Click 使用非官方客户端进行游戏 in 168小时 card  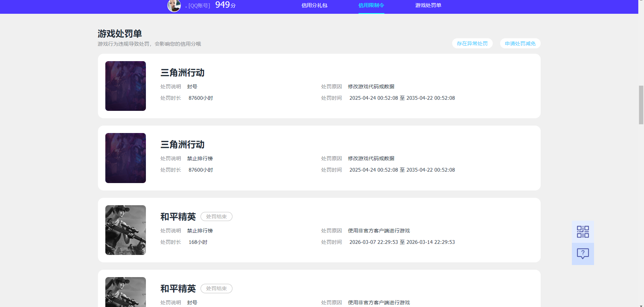click(x=379, y=231)
